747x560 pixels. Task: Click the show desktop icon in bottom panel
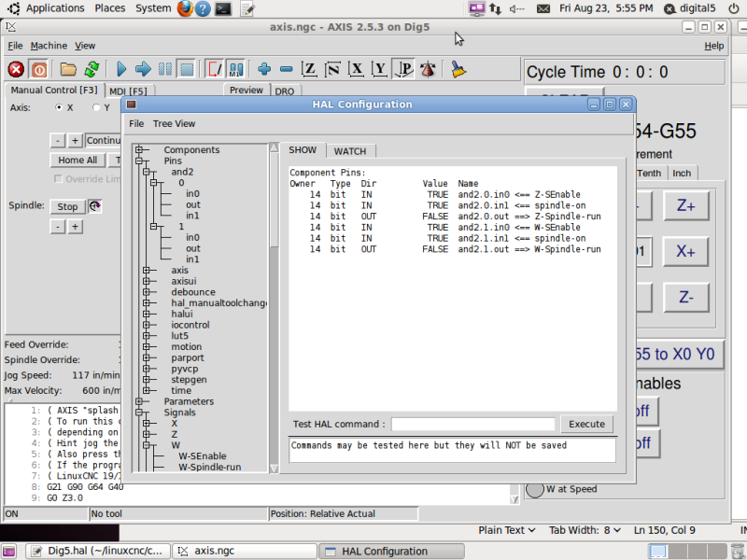coord(9,551)
